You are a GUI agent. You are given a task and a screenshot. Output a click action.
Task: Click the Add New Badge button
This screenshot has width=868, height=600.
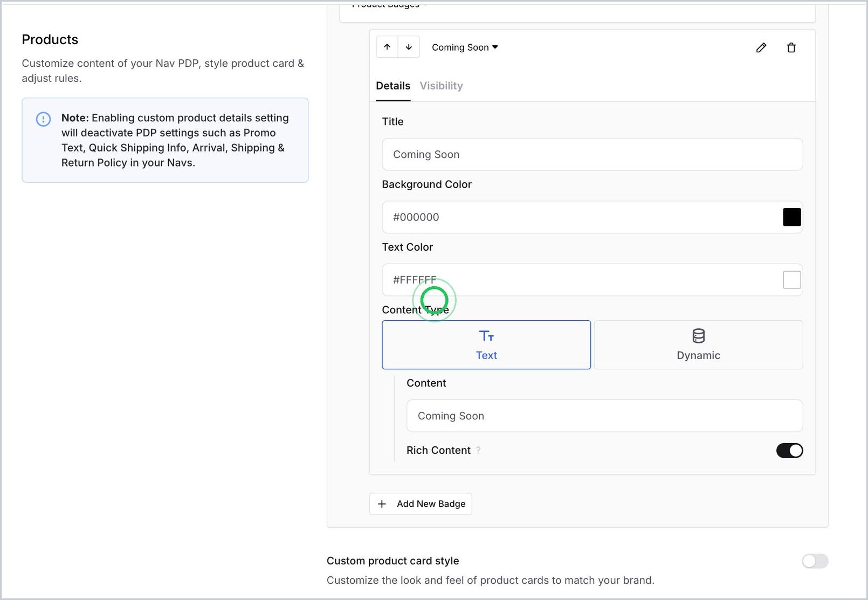(421, 504)
